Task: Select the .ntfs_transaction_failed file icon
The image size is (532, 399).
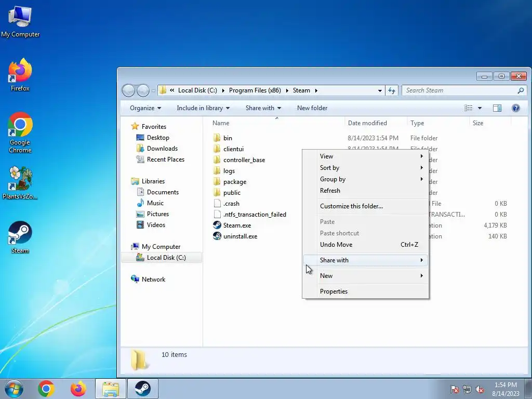Action: tap(217, 215)
